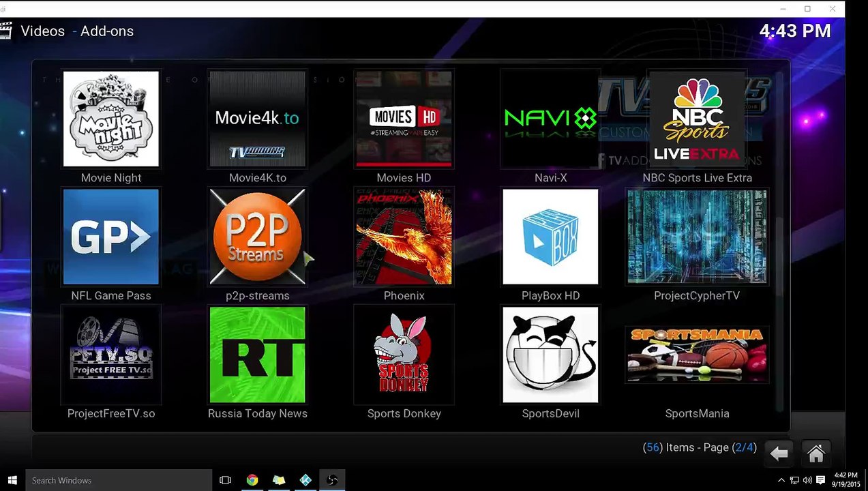
Task: Launch the PlayBox HD icon
Action: coord(550,237)
